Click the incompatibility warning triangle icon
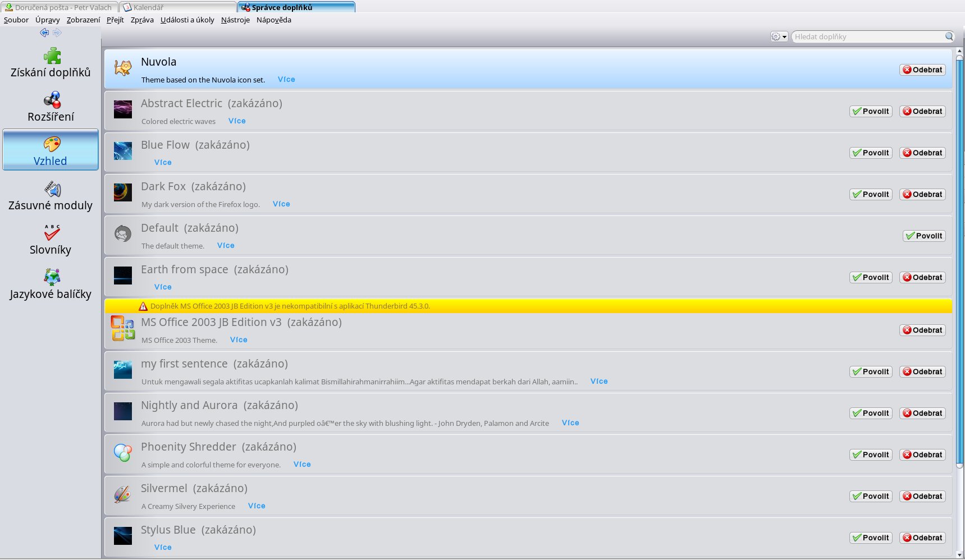The width and height of the screenshot is (965, 560). (143, 306)
